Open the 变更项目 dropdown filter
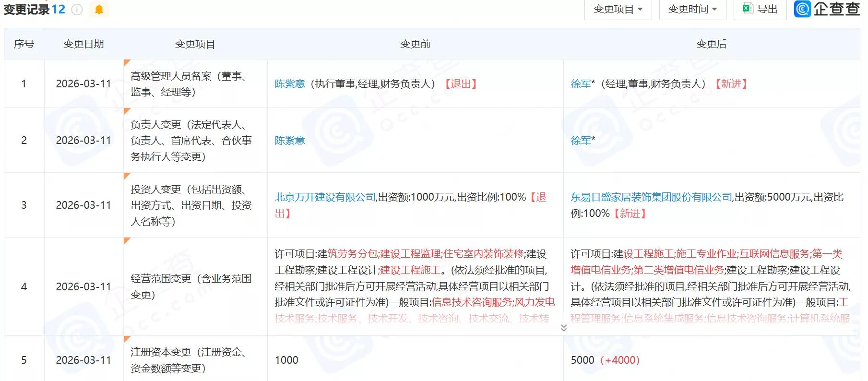Image resolution: width=868 pixels, height=381 pixels. point(618,9)
